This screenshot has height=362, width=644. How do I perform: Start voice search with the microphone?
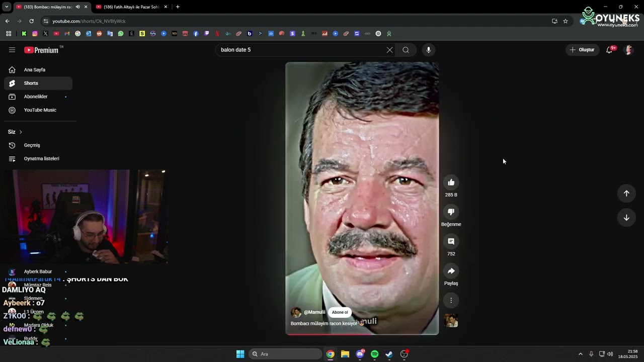429,50
